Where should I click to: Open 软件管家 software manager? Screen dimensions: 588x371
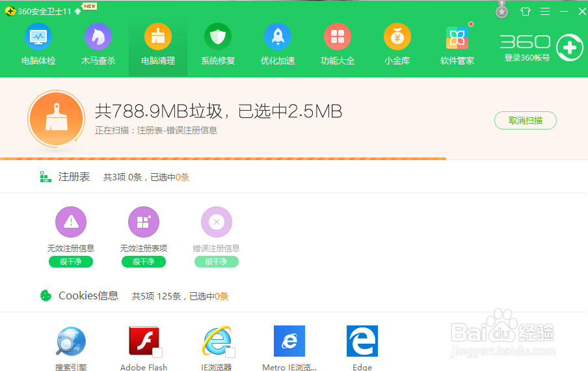[457, 44]
